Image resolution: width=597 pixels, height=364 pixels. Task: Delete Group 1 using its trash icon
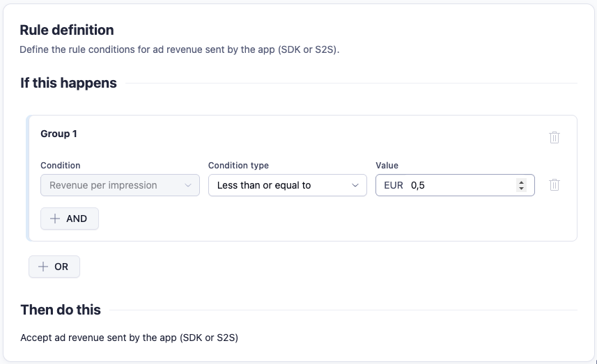pos(555,137)
